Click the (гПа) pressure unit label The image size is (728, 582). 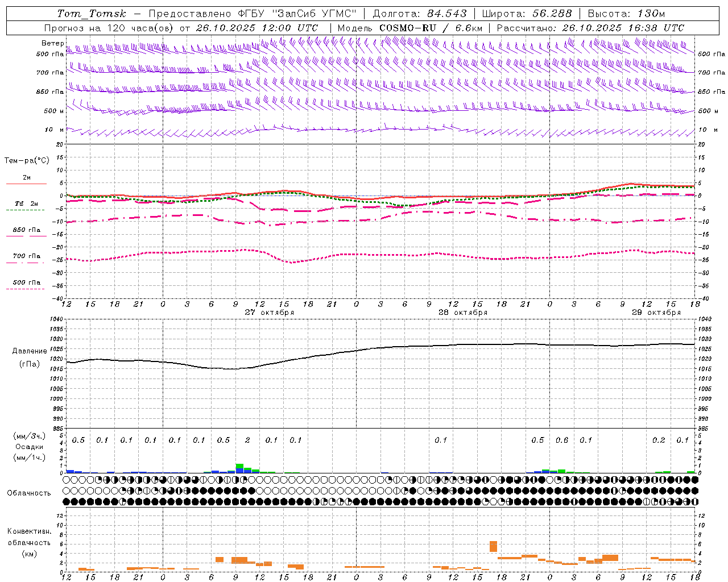tap(30, 364)
